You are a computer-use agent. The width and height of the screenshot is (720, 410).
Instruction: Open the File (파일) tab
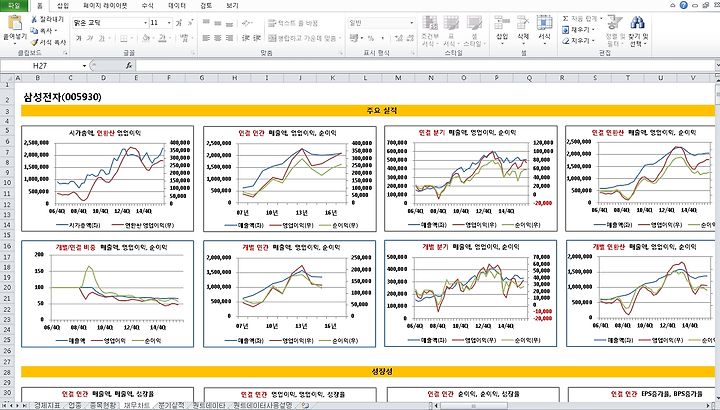point(15,6)
